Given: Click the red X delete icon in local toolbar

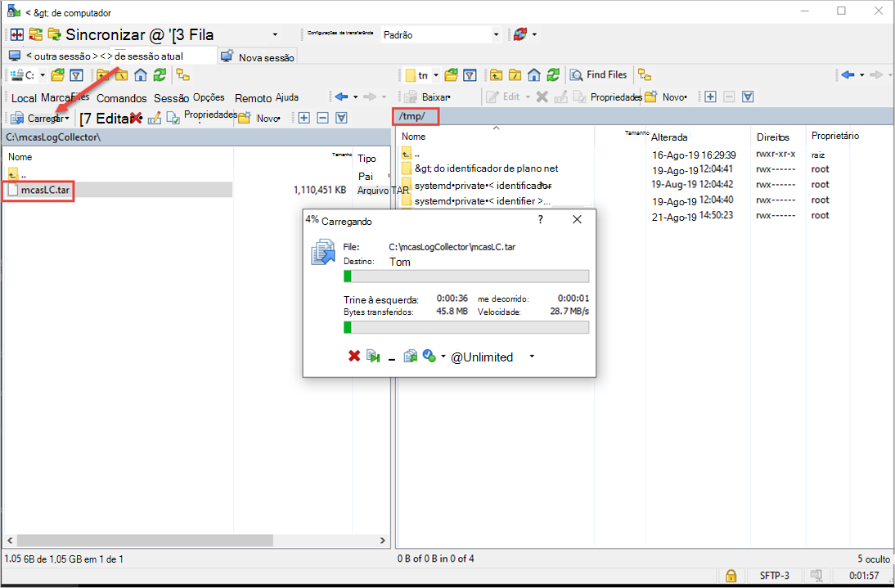Looking at the screenshot, I should 136,118.
